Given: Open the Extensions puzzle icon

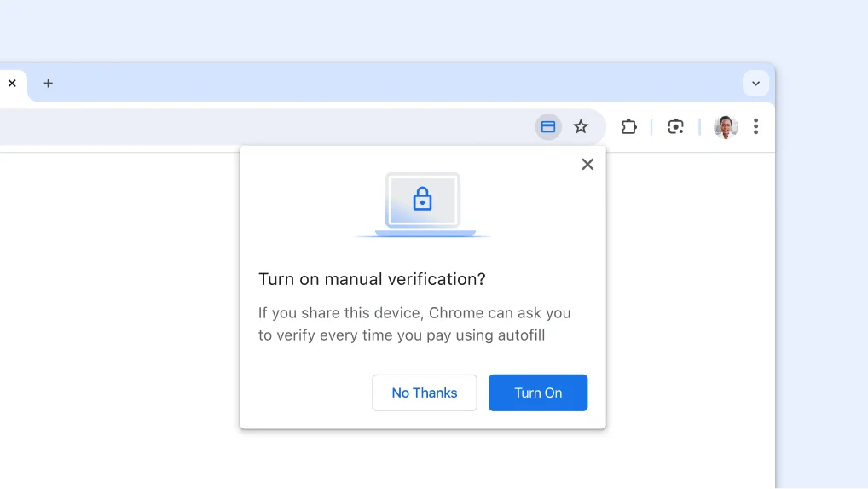Looking at the screenshot, I should pyautogui.click(x=629, y=127).
